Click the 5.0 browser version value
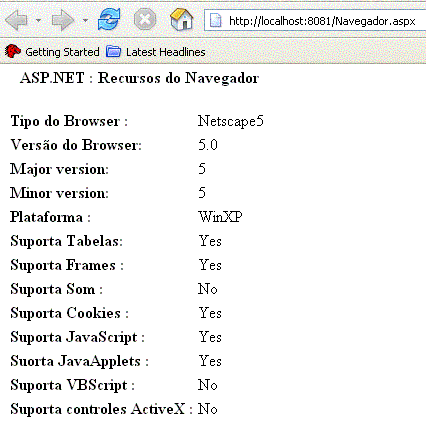The width and height of the screenshot is (426, 424). pyautogui.click(x=208, y=145)
